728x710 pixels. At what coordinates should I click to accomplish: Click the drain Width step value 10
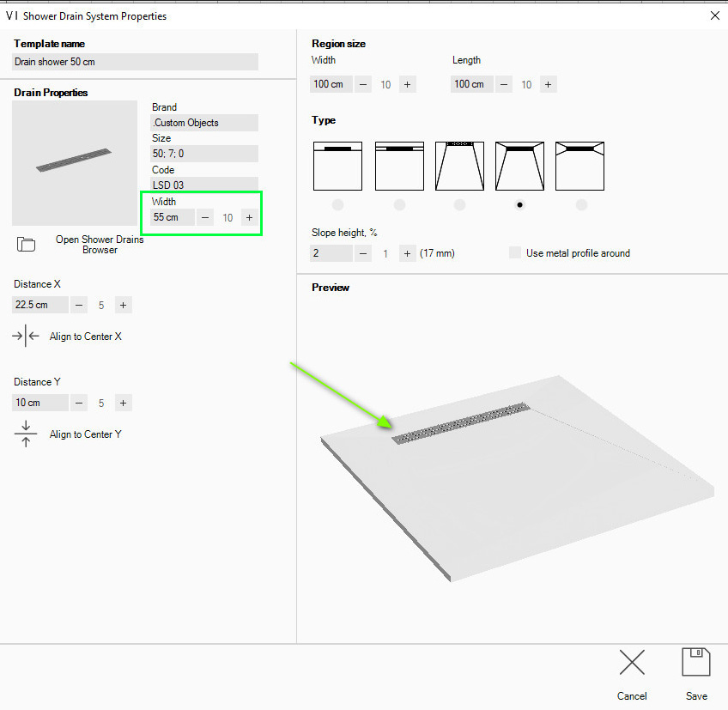pyautogui.click(x=227, y=218)
